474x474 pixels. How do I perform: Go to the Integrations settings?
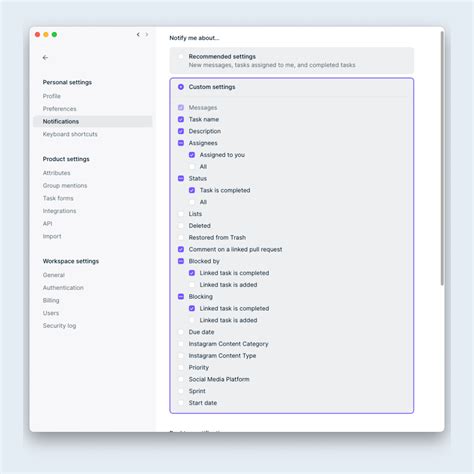tap(59, 211)
